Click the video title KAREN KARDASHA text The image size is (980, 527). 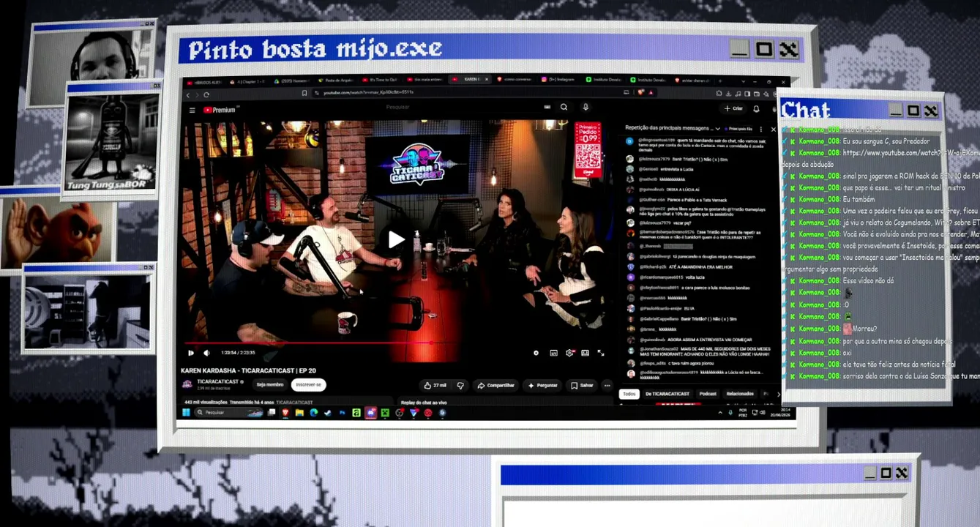coord(248,371)
